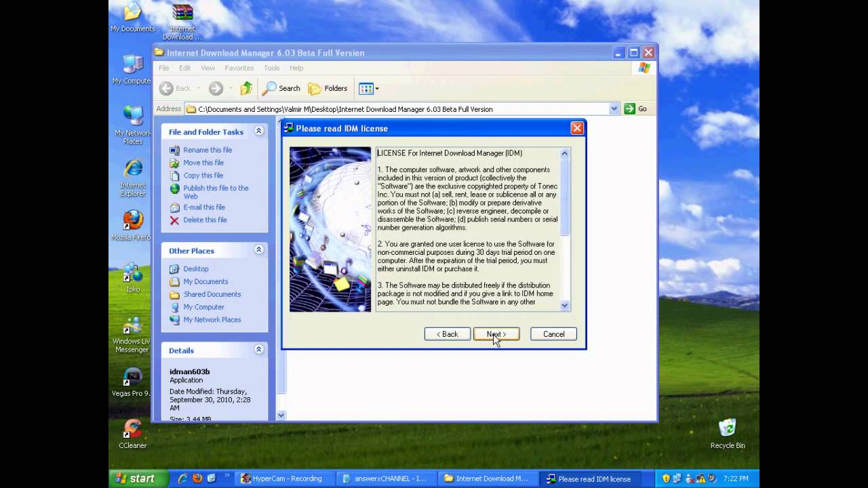
Task: Click Publish this file to the Web
Action: click(x=216, y=192)
